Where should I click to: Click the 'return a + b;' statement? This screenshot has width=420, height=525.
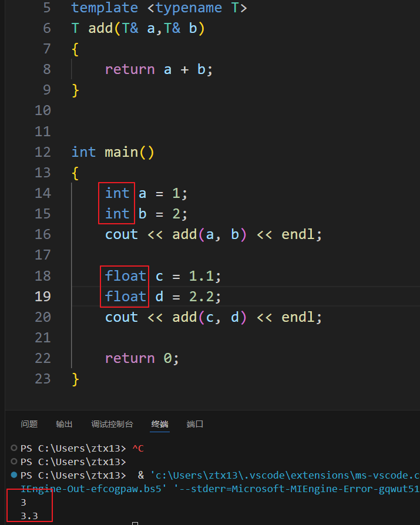159,70
